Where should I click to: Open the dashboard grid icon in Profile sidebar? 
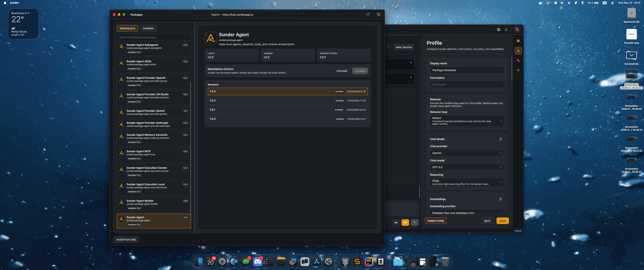coord(518,41)
